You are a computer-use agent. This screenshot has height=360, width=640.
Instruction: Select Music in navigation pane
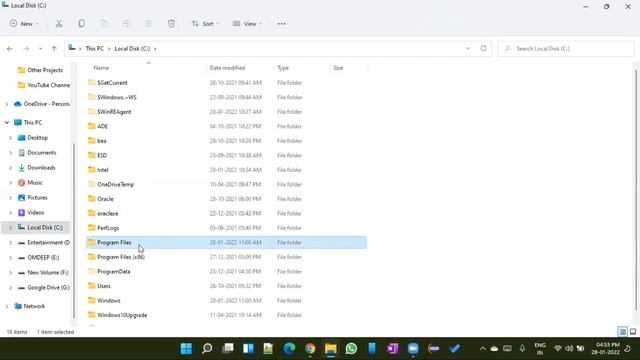point(35,182)
